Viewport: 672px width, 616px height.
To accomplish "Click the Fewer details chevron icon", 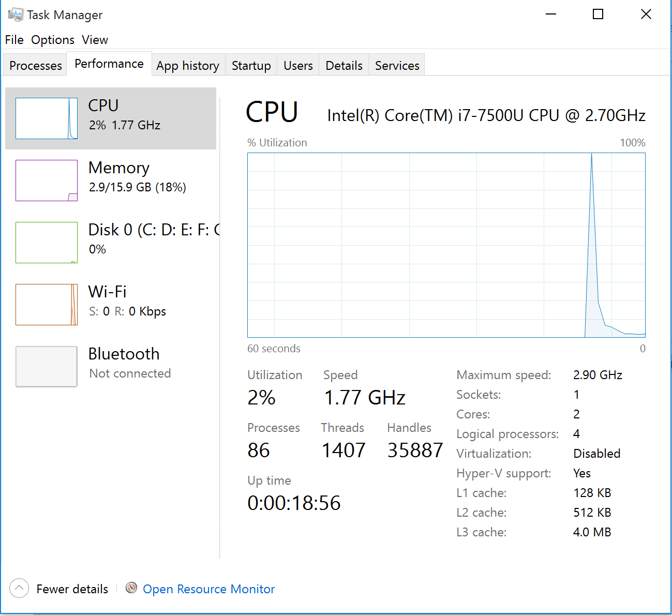I will pyautogui.click(x=19, y=588).
